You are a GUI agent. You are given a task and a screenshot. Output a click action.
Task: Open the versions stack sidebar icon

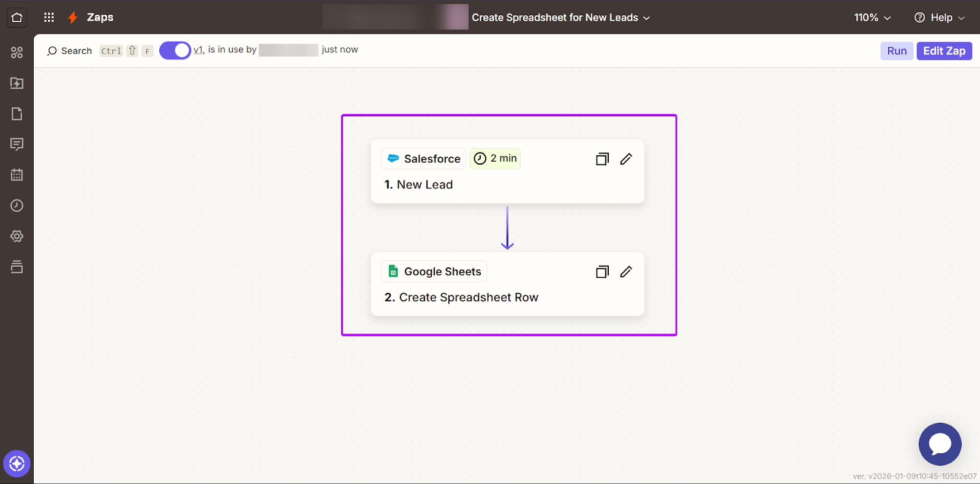coord(17,267)
